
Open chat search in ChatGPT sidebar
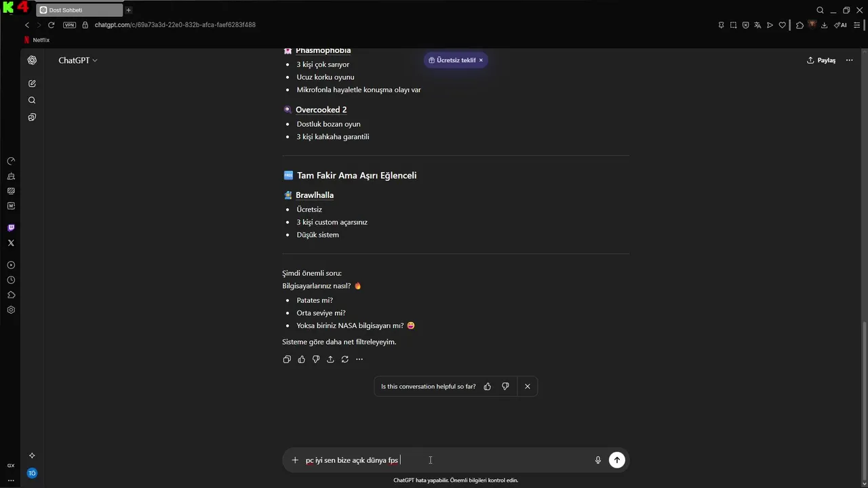click(32, 100)
